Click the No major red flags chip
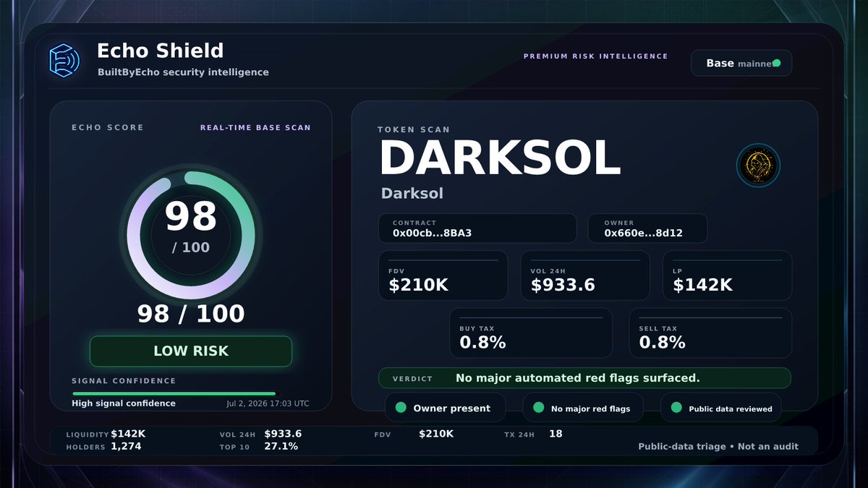Viewport: 868px width, 488px height. [x=583, y=408]
